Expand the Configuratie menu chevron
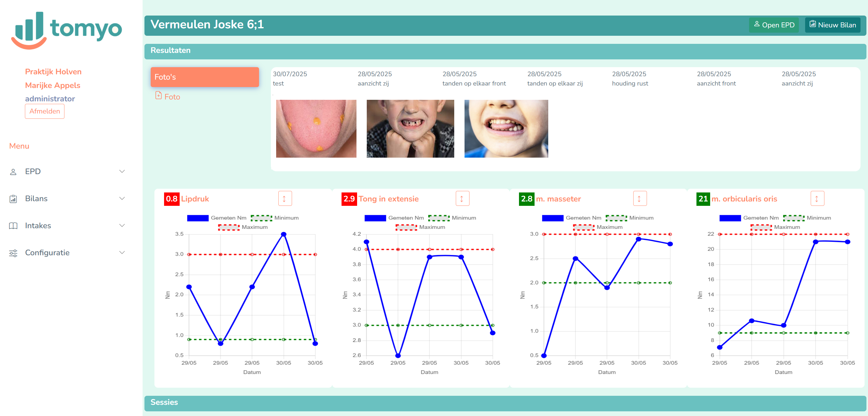Image resolution: width=868 pixels, height=416 pixels. (x=122, y=252)
